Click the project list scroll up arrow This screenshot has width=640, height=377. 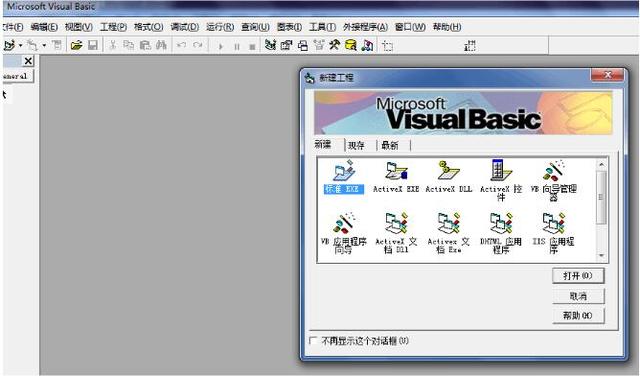click(601, 164)
